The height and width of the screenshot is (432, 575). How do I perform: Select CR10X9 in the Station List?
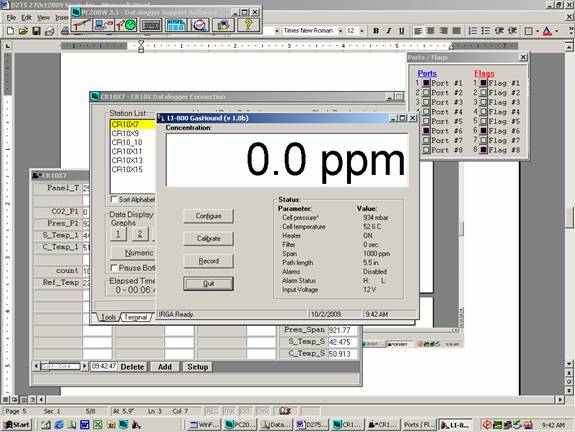tap(125, 133)
